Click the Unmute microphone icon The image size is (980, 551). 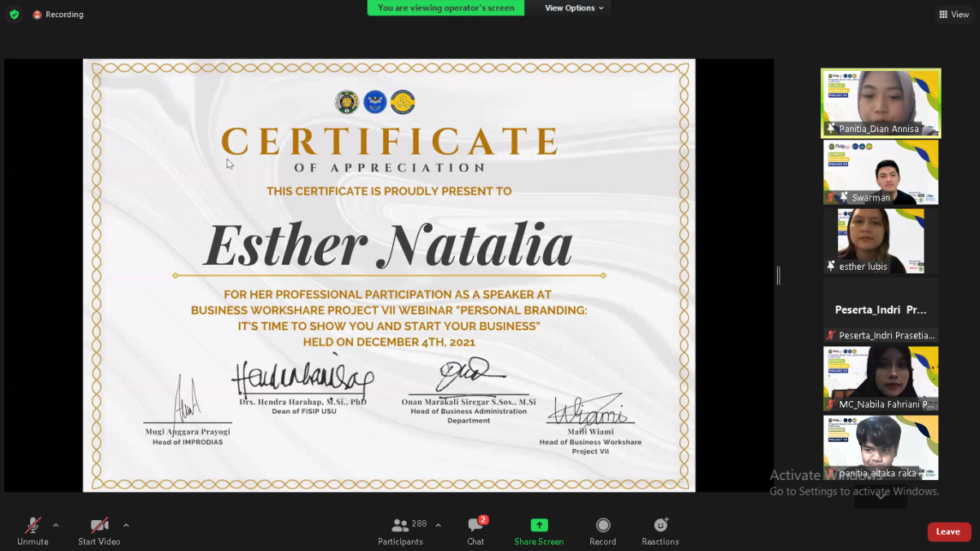point(33,525)
